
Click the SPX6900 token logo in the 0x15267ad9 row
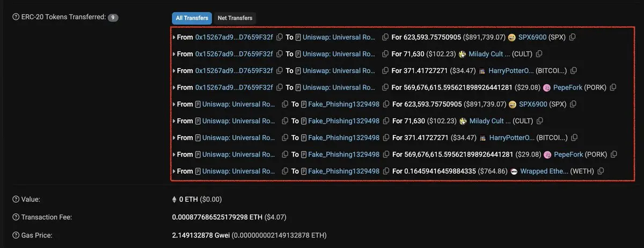coord(512,37)
